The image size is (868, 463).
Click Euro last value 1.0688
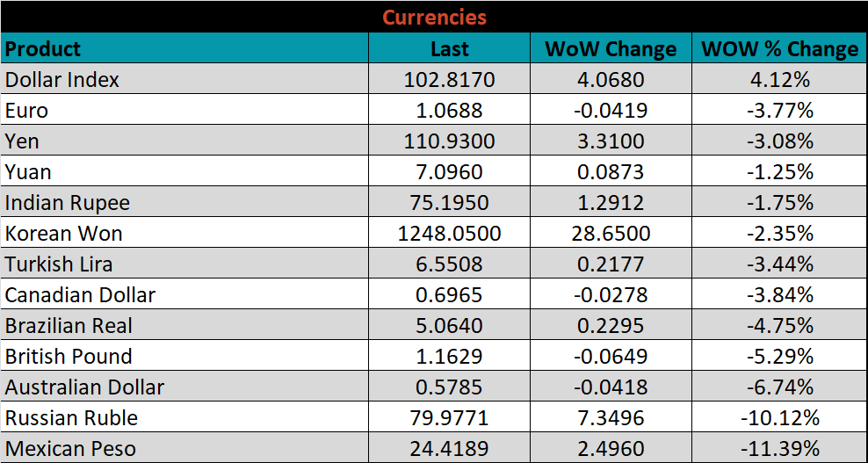point(450,110)
